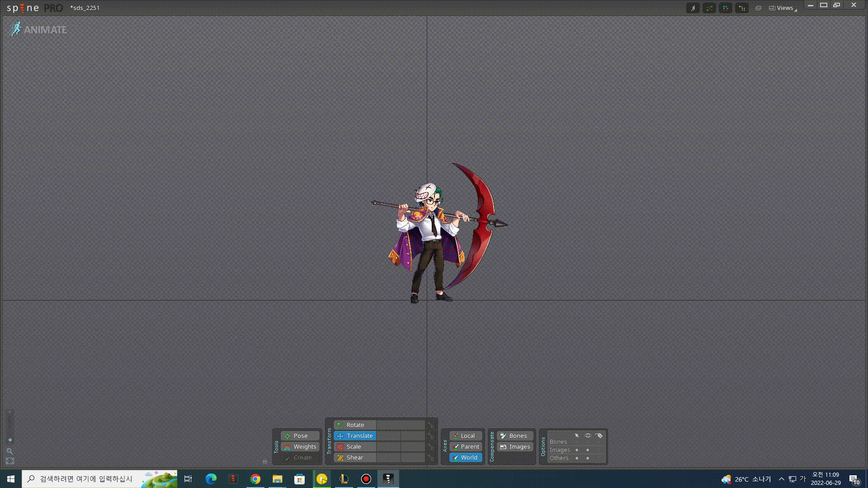
Task: Click the red record app taskbar icon
Action: pyautogui.click(x=366, y=479)
